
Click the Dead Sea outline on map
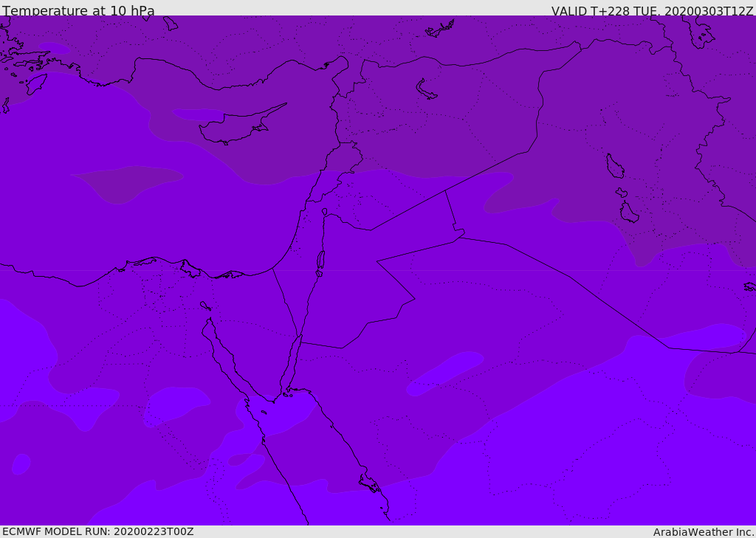[320, 261]
